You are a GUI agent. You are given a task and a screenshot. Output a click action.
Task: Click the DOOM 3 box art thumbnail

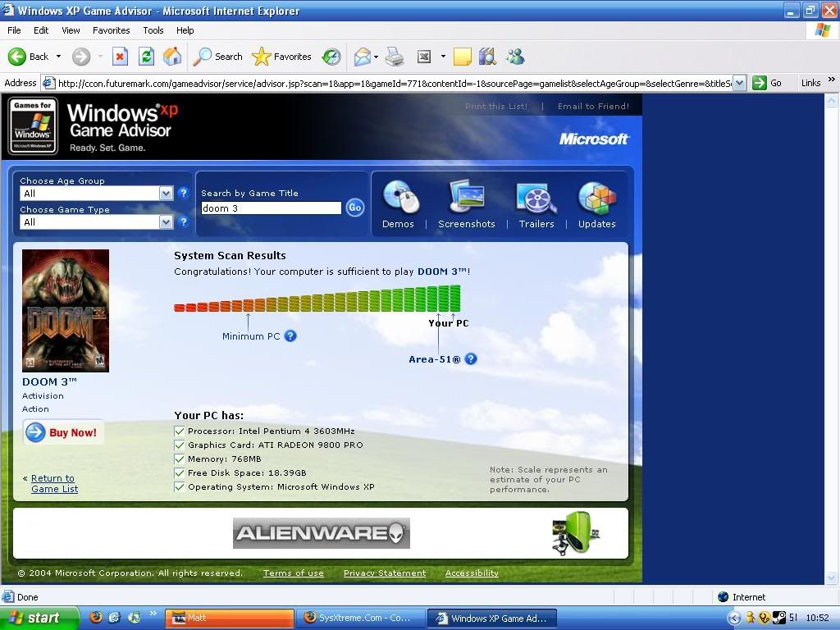(66, 311)
